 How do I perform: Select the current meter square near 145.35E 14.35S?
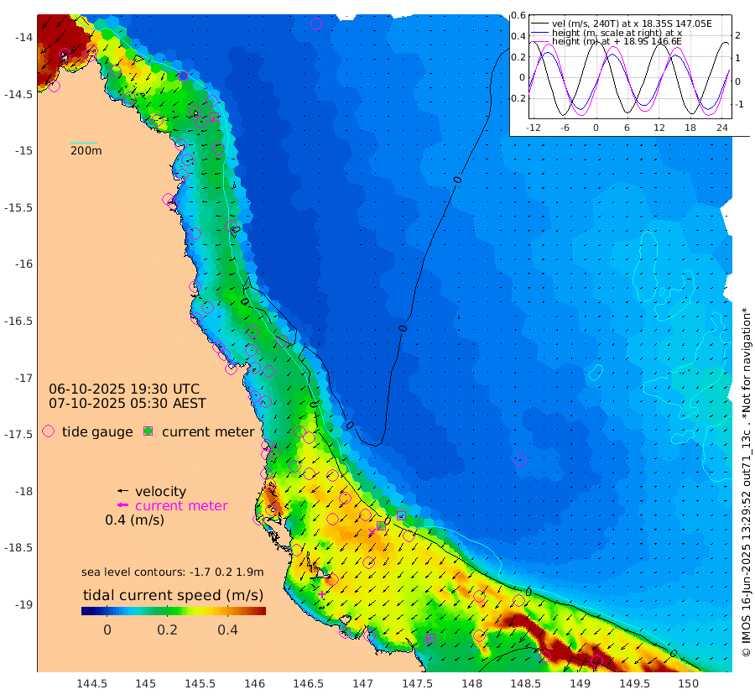[x=183, y=76]
